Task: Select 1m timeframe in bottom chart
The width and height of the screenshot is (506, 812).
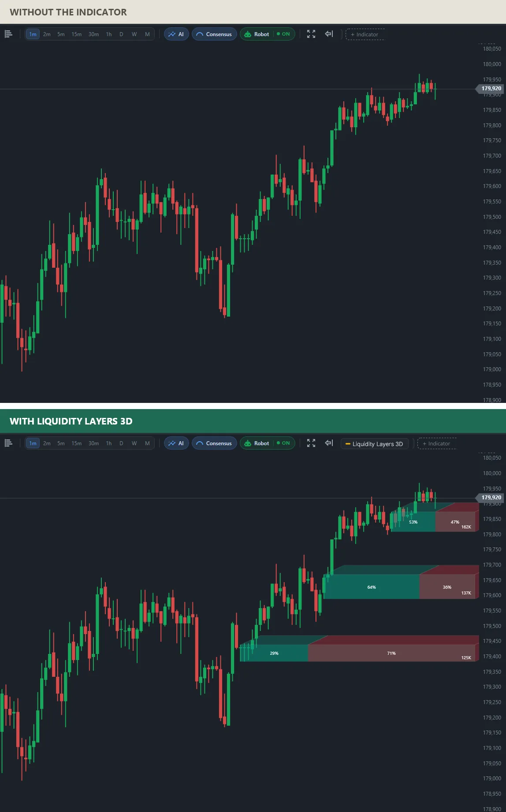Action: [33, 443]
